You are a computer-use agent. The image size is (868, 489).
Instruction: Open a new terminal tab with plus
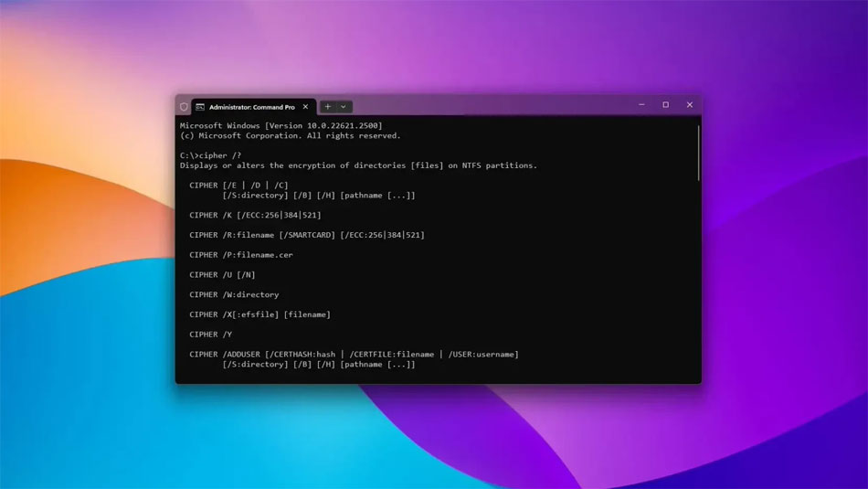point(328,107)
